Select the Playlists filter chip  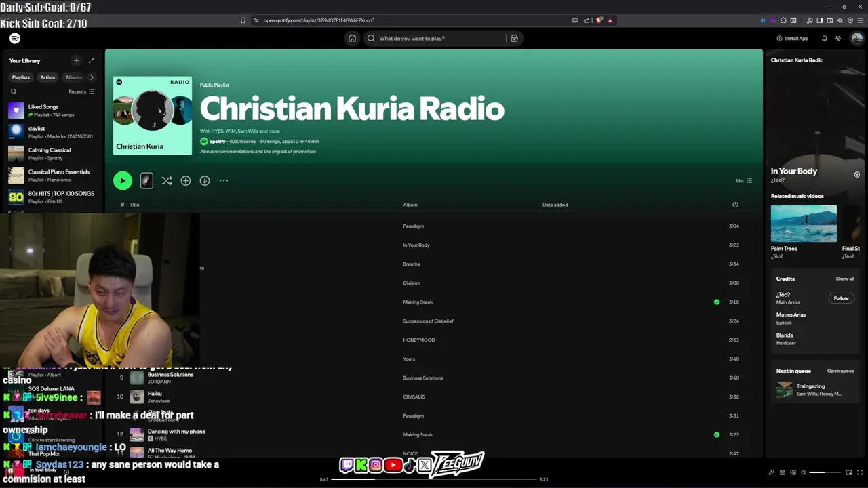click(21, 77)
